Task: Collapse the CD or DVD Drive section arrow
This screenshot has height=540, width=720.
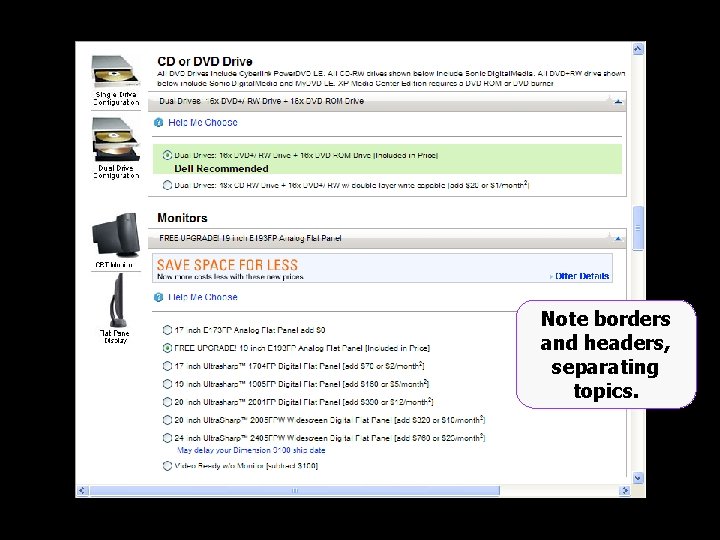Action: (618, 101)
